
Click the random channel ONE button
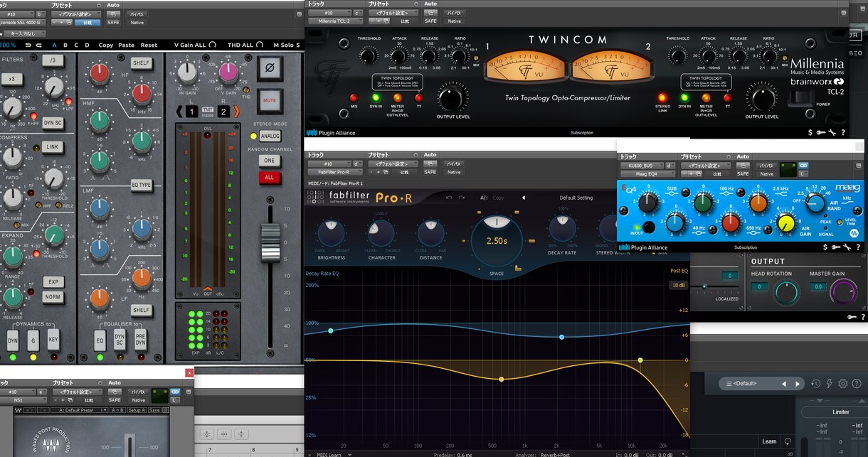[x=270, y=161]
